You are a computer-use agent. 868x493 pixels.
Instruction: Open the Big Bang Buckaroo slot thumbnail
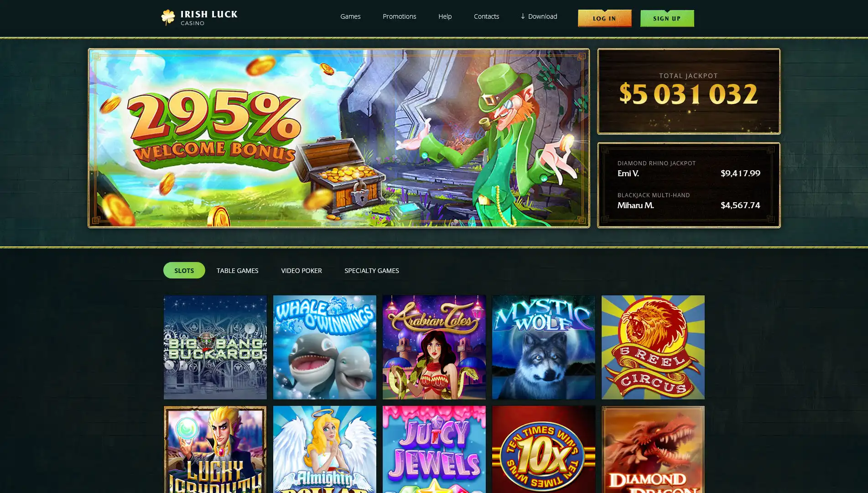(x=215, y=347)
